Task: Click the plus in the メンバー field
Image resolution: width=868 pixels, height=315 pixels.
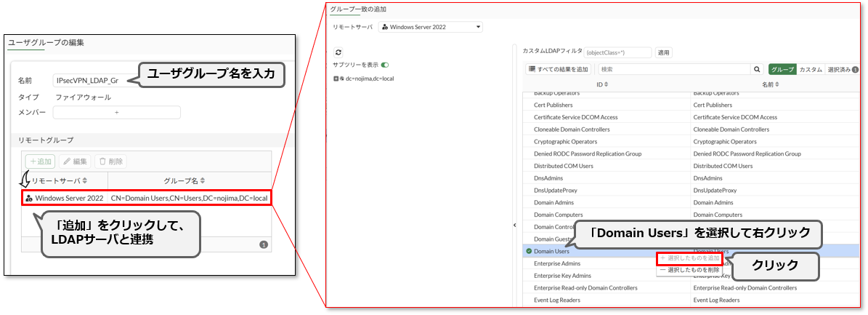Action: coord(116,113)
